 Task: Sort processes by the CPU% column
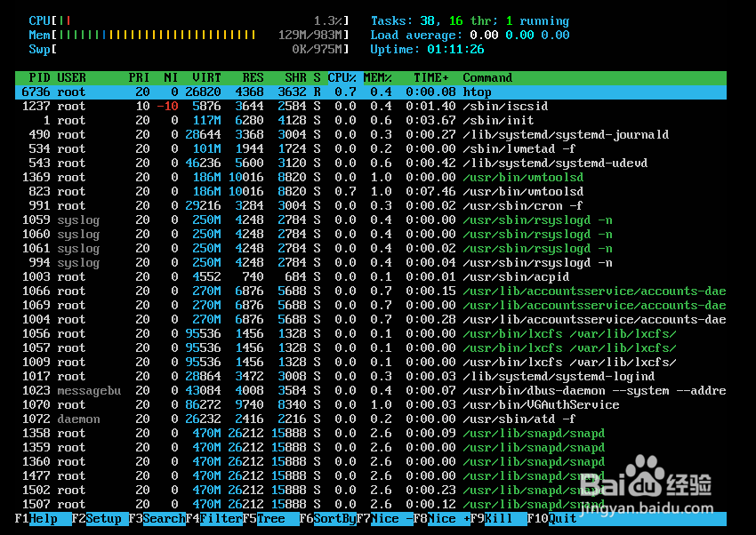tap(341, 77)
